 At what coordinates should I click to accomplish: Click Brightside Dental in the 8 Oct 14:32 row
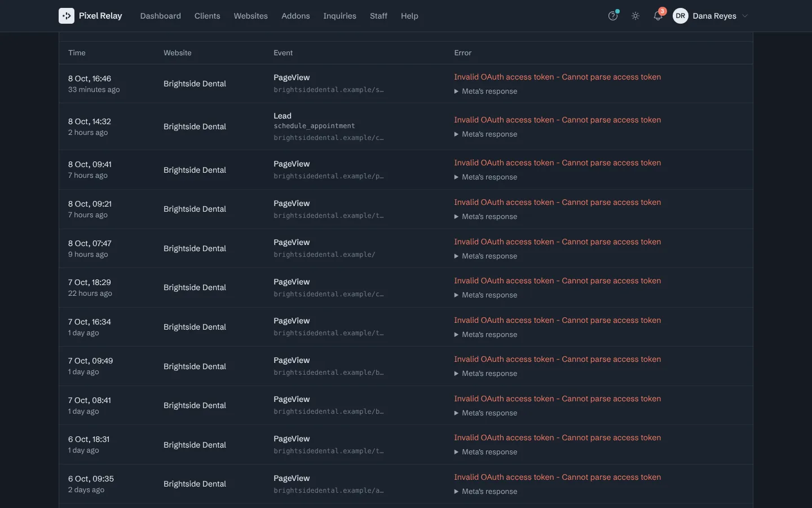[x=195, y=126]
